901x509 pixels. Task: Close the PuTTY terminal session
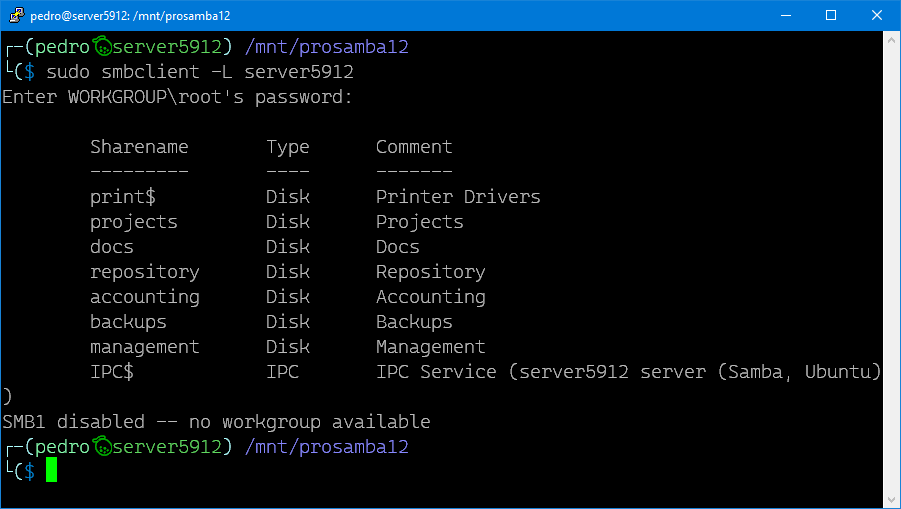click(x=877, y=15)
